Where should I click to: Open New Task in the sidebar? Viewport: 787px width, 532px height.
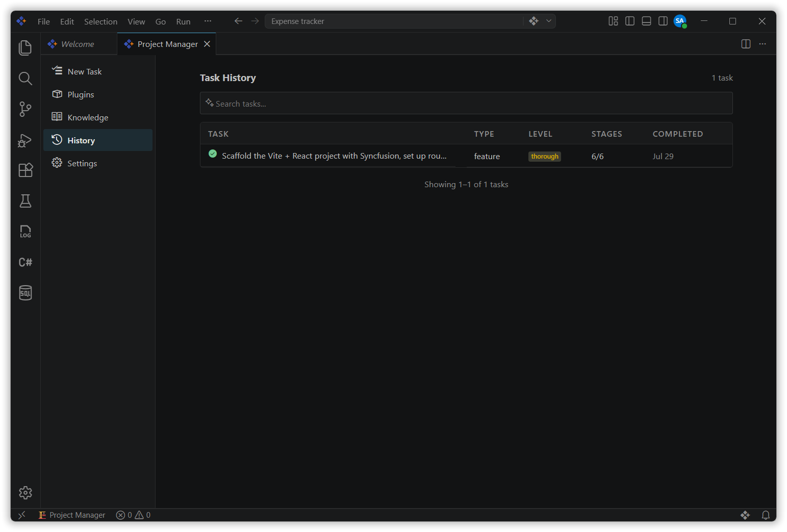(98, 71)
